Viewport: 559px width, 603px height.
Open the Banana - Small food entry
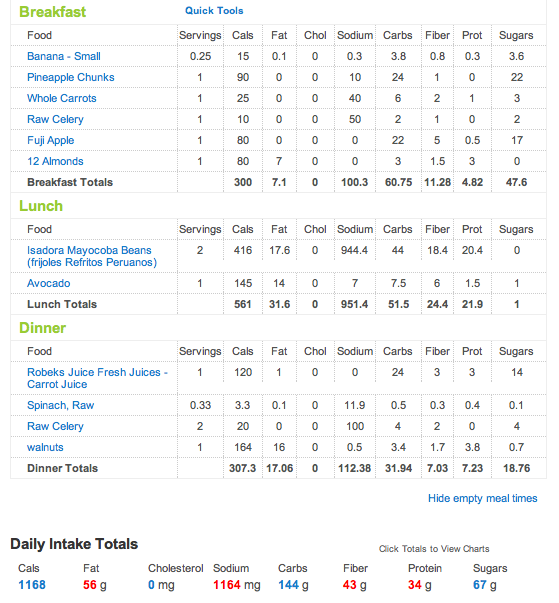pyautogui.click(x=64, y=56)
